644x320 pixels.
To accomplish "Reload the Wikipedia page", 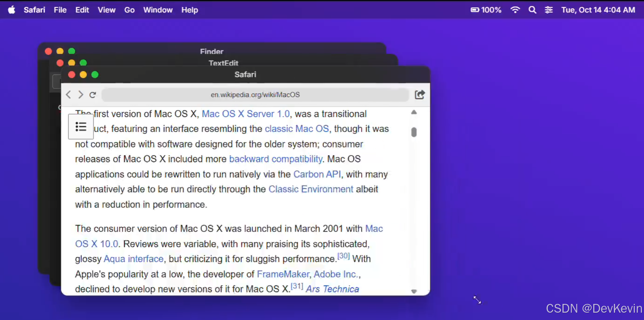I will click(93, 95).
